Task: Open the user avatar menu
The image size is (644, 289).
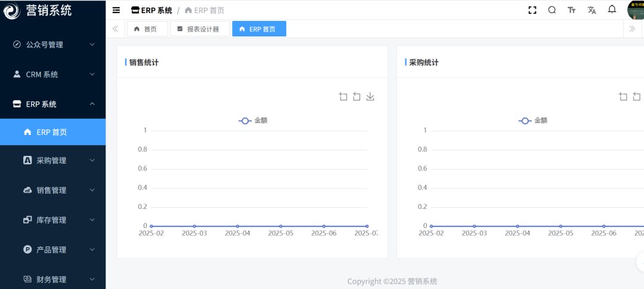Action: [x=636, y=10]
